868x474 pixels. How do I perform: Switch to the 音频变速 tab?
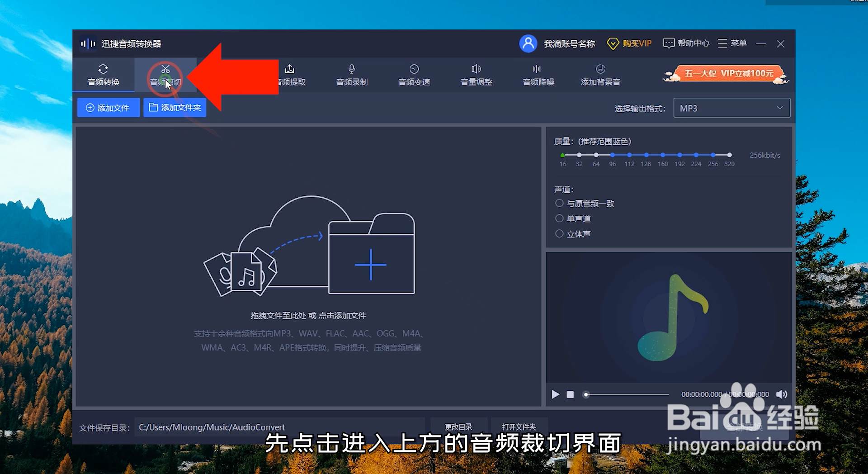(x=414, y=75)
